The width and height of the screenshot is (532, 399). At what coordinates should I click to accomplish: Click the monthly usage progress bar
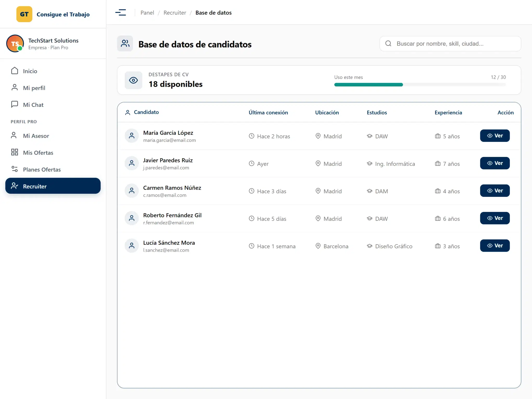(420, 85)
